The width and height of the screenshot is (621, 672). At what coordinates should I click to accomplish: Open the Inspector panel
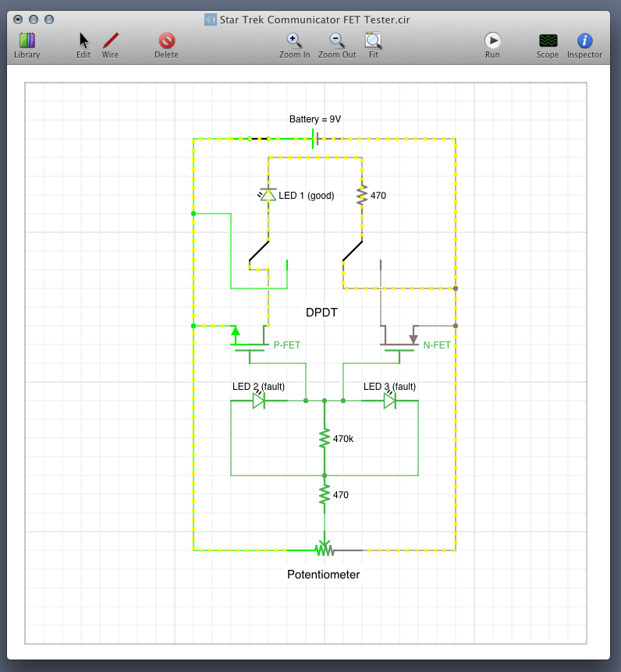coord(584,45)
